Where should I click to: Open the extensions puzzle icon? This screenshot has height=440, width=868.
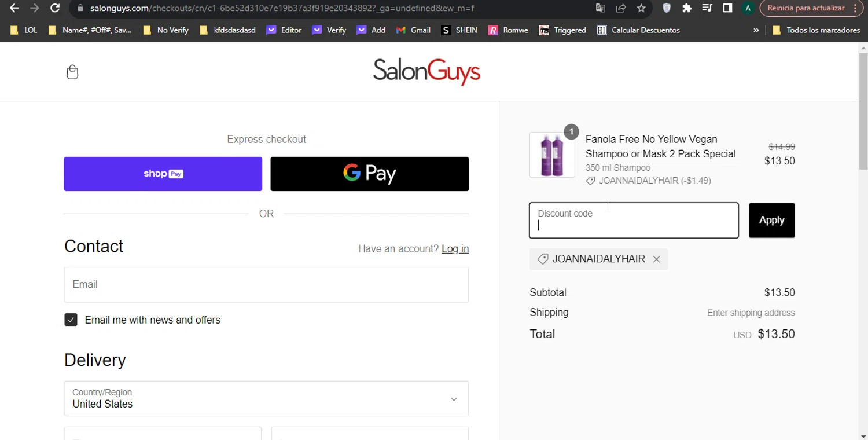(x=687, y=8)
